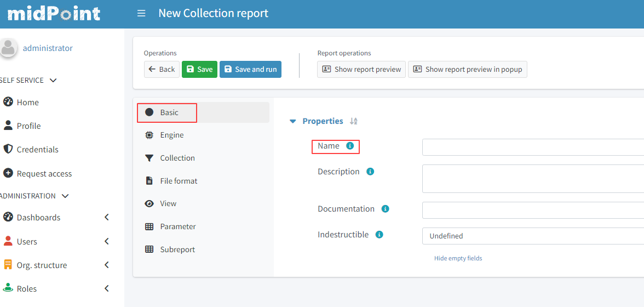Open the Engine section

pos(171,135)
